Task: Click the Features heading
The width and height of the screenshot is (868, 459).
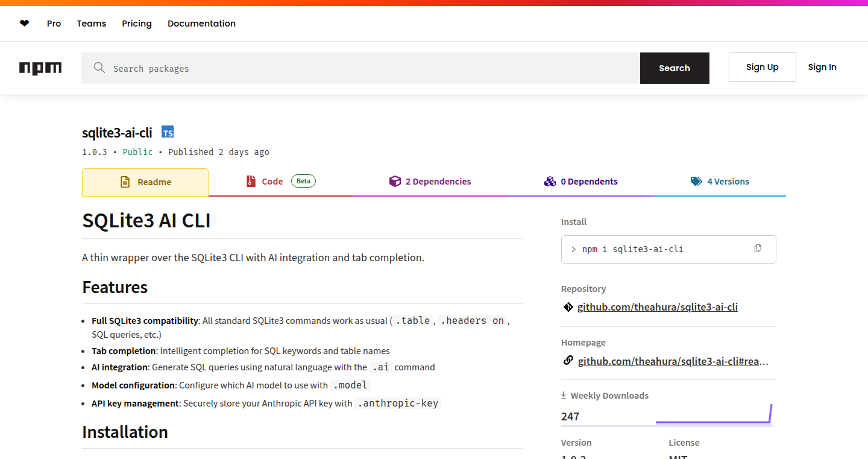Action: tap(115, 287)
